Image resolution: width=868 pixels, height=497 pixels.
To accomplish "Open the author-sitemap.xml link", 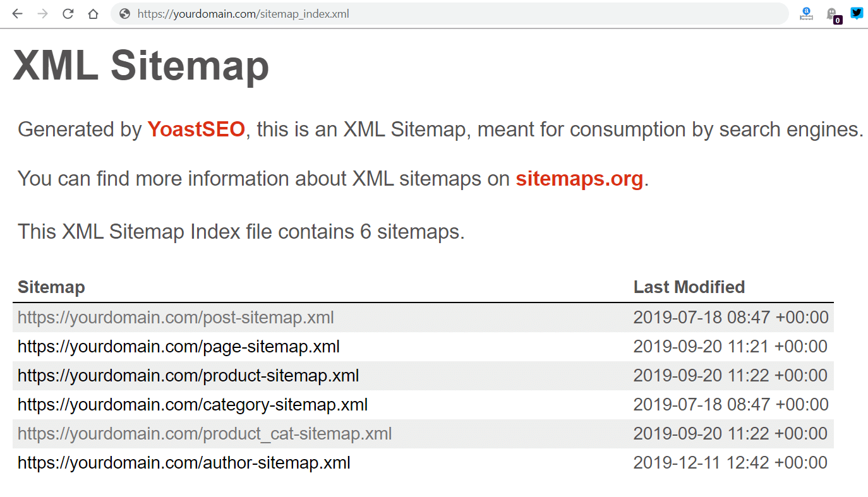I will coord(184,462).
